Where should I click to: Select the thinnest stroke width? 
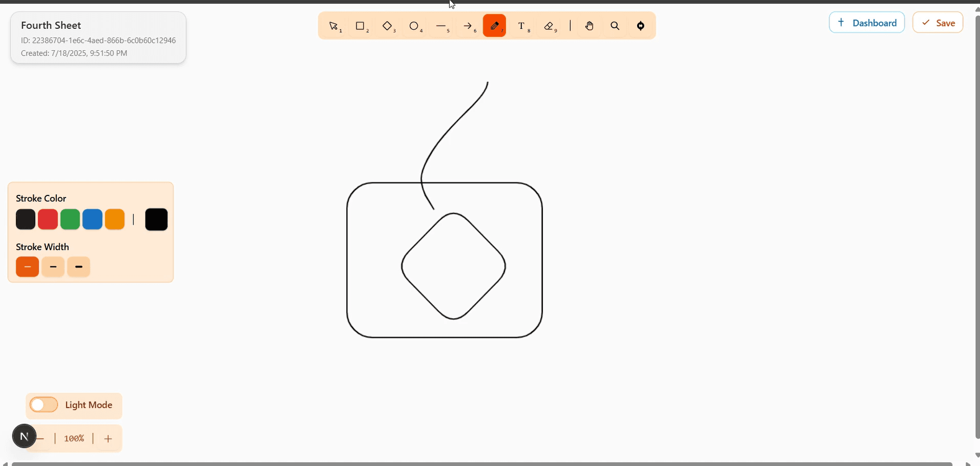coord(28,267)
